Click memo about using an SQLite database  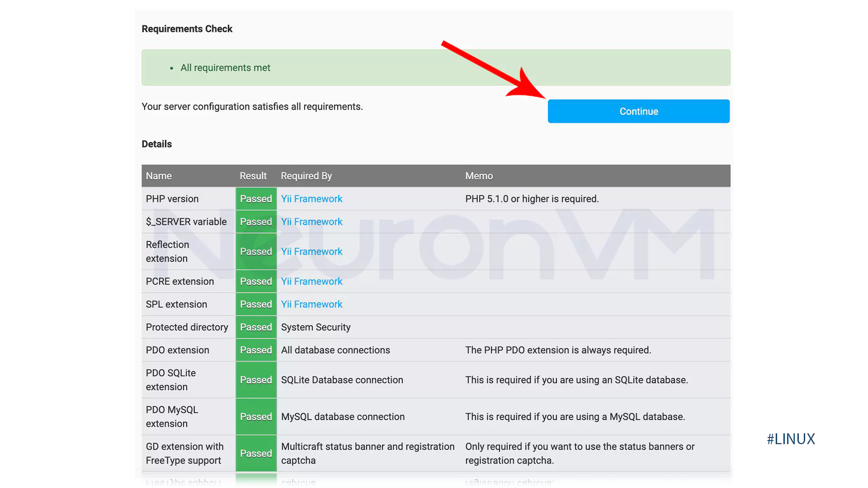point(576,380)
